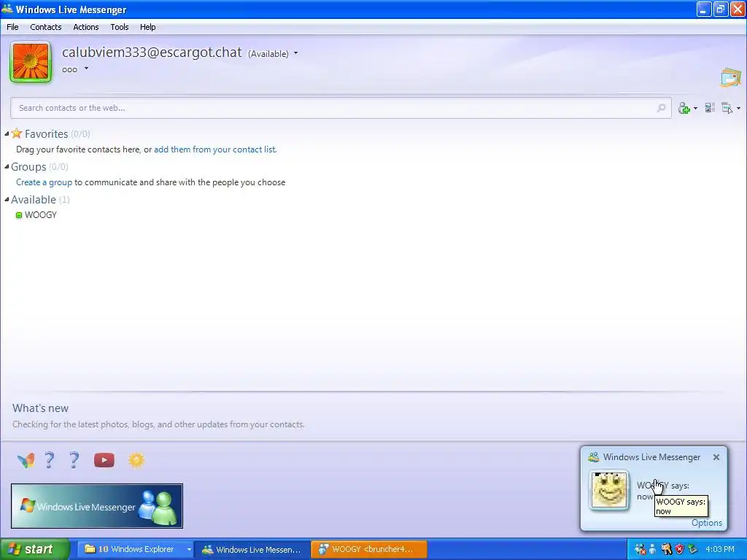Open the Tools menu
The image size is (747, 560).
(120, 27)
